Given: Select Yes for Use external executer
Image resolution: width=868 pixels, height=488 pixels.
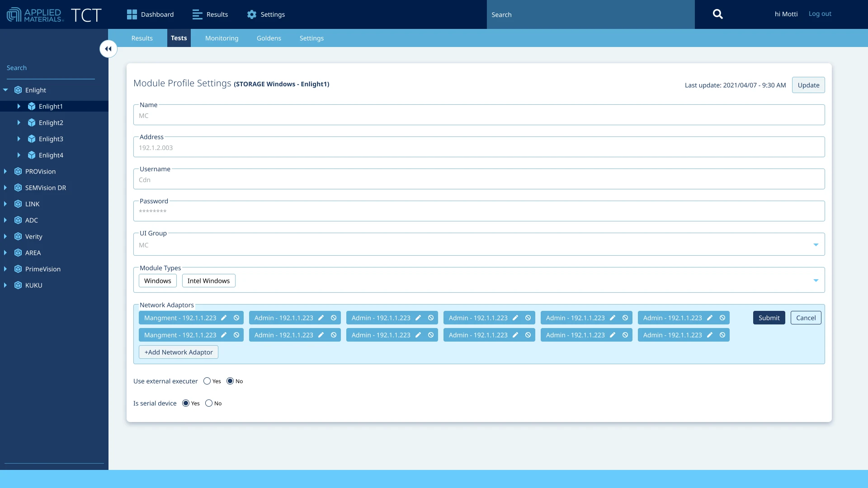Looking at the screenshot, I should [207, 381].
